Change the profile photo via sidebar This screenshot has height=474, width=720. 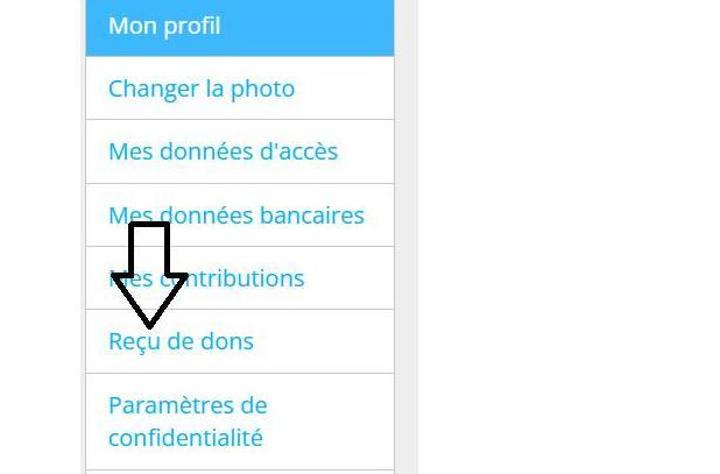[201, 89]
